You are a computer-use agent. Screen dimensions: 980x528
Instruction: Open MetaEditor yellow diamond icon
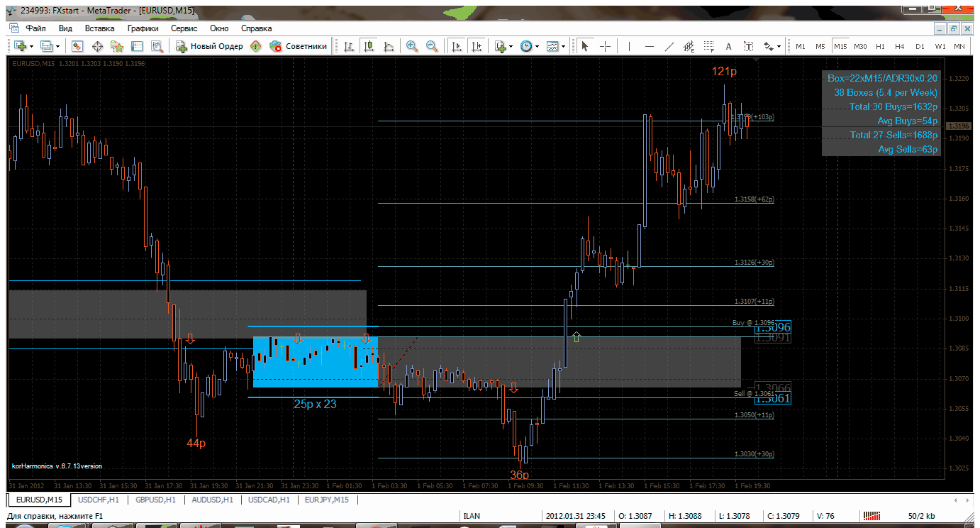255,46
